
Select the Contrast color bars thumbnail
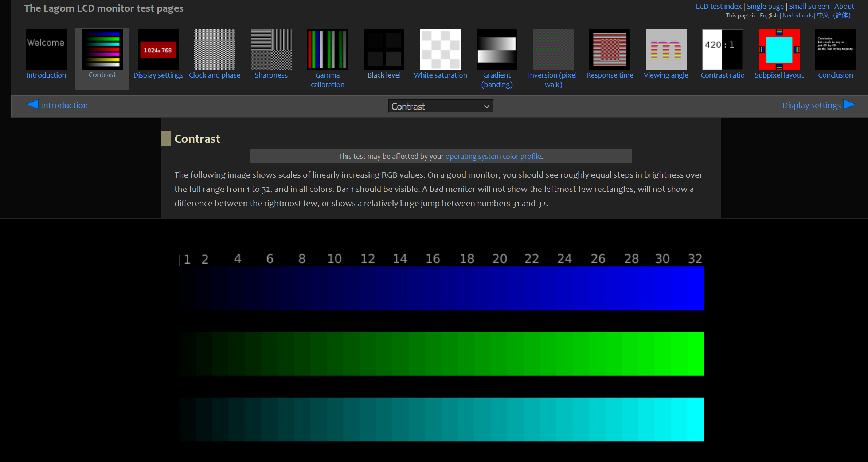102,50
